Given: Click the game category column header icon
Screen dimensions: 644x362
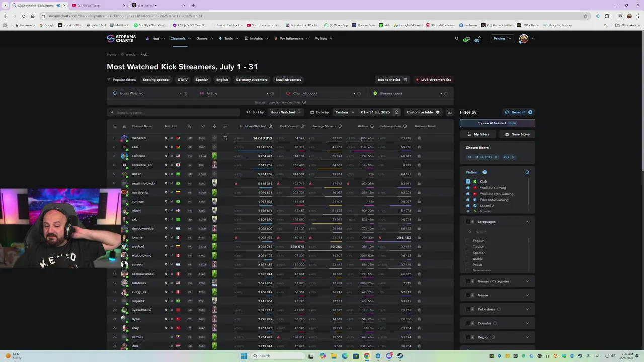Looking at the screenshot, I should point(214,126).
